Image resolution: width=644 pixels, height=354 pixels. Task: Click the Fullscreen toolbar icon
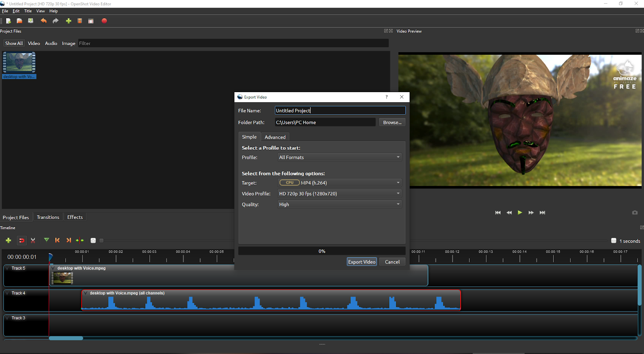(x=91, y=21)
